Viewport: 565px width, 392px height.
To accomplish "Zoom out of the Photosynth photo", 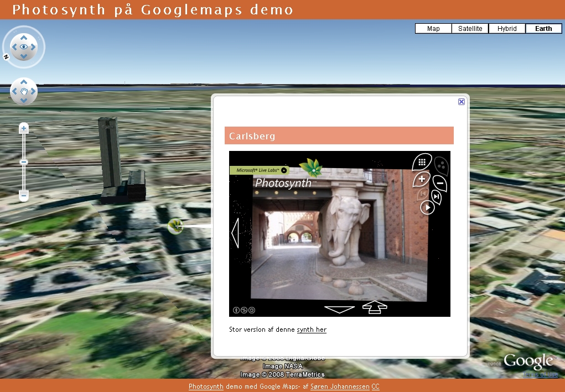I will (x=440, y=184).
